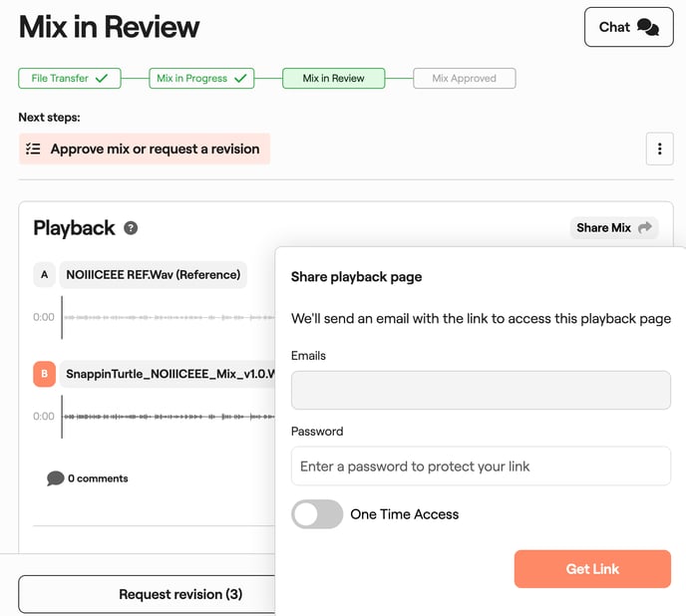The width and height of the screenshot is (686, 616).
Task: Click the NOIIICEEE REF.Wav (Reference) track label
Action: (x=154, y=274)
